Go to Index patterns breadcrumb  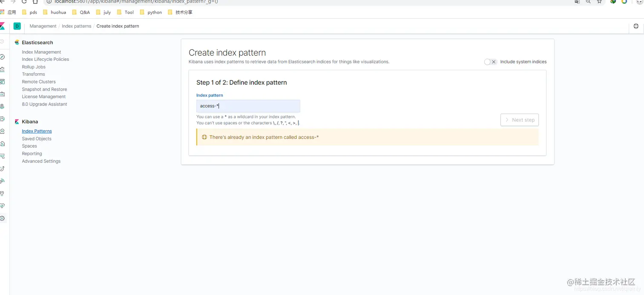tap(77, 26)
